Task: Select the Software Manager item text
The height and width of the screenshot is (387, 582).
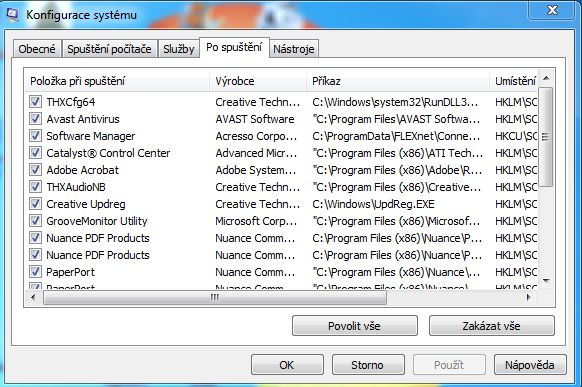Action: point(91,136)
